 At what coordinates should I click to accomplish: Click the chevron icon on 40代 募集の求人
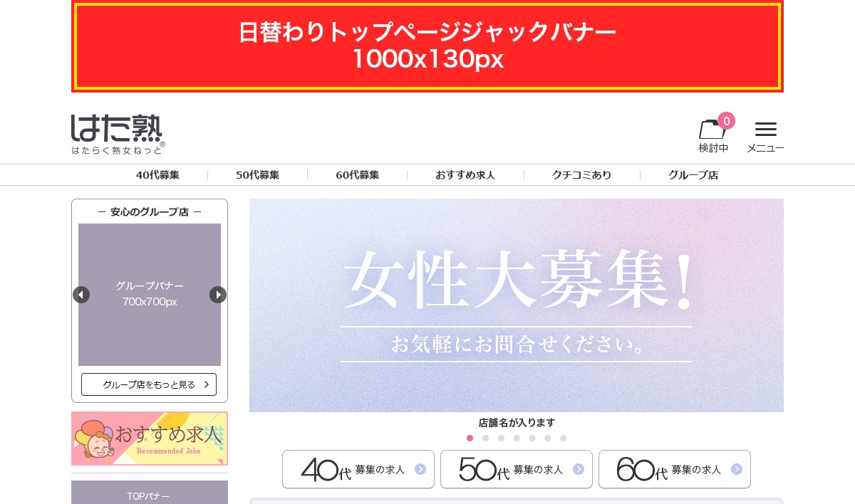coord(420,469)
